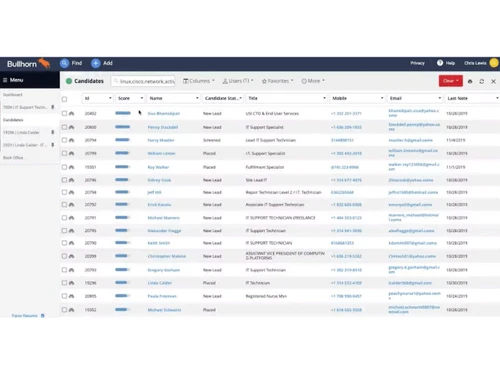Click the preview icon for candidate Roy Walker
The width and height of the screenshot is (500, 375).
[71, 167]
